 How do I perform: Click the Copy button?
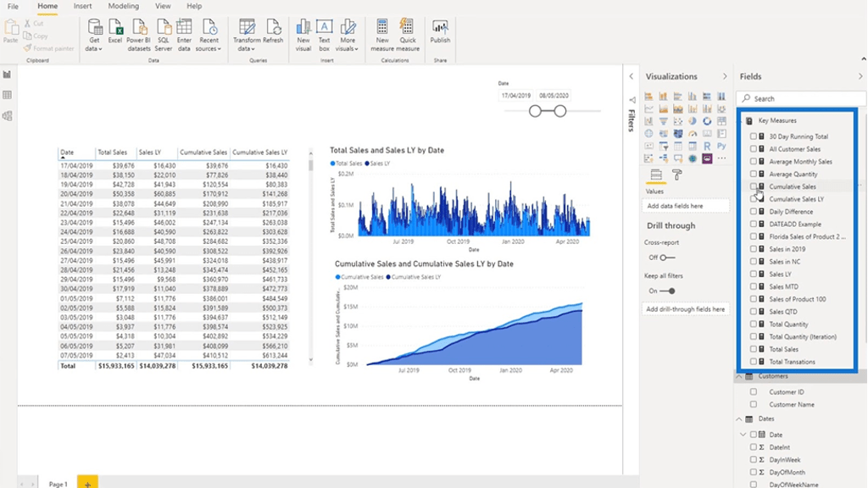pyautogui.click(x=36, y=36)
